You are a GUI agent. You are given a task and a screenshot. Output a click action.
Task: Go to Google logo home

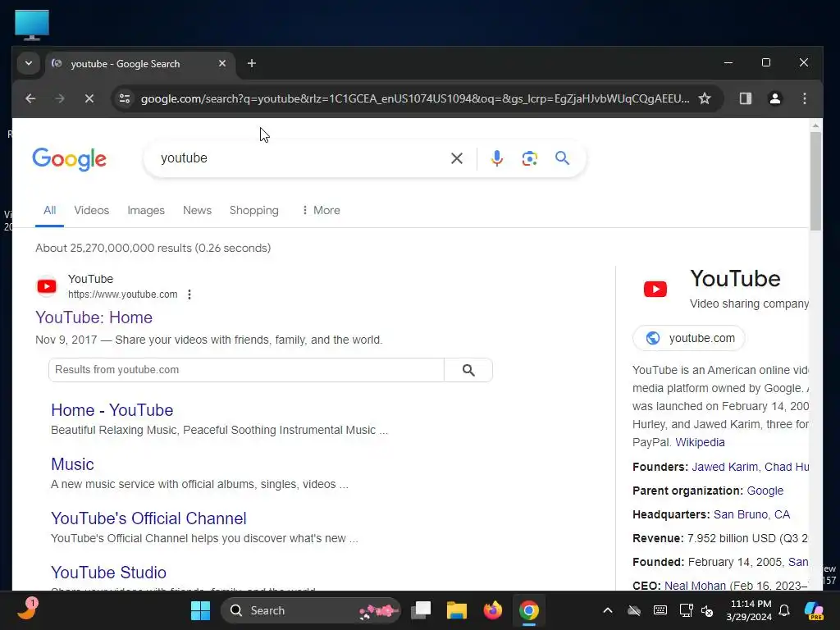click(x=70, y=159)
